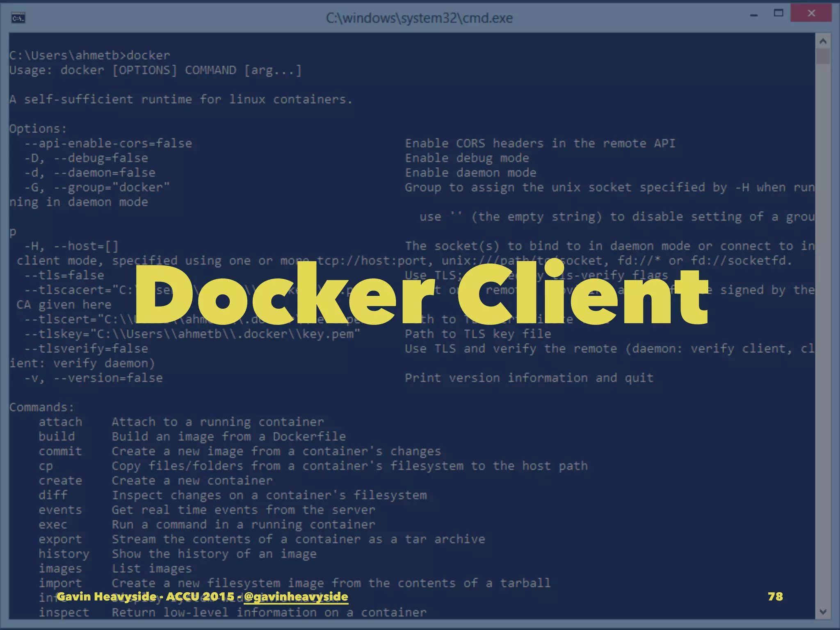Click 'Path to TLS key file' description
This screenshot has height=630, width=840.
click(478, 334)
